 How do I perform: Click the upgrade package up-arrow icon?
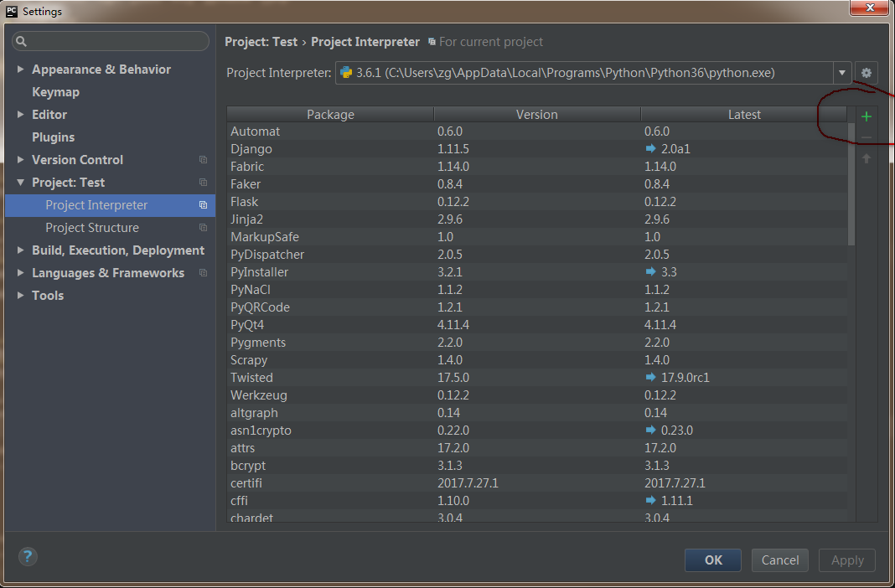pos(866,158)
